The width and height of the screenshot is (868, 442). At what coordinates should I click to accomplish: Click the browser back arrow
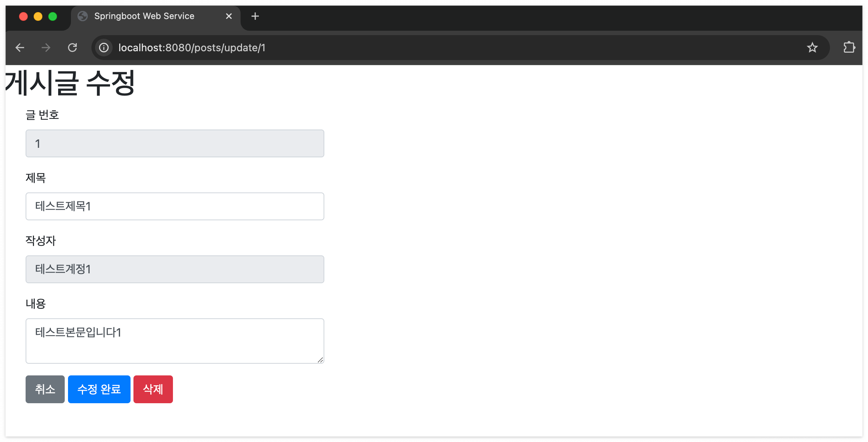[20, 48]
